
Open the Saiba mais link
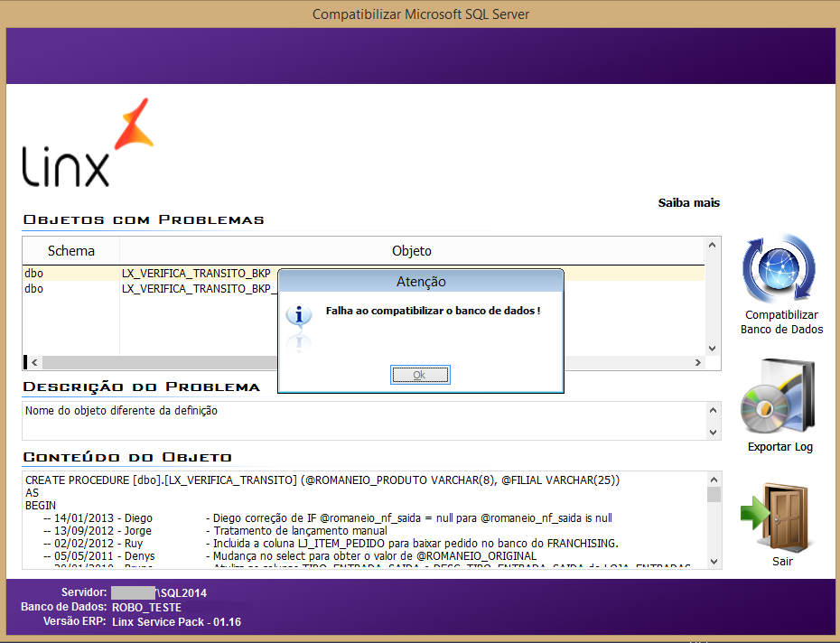click(688, 202)
